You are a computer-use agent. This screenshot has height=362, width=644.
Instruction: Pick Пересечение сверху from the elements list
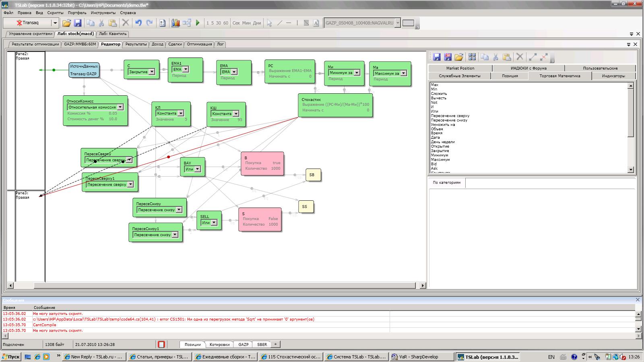point(450,116)
